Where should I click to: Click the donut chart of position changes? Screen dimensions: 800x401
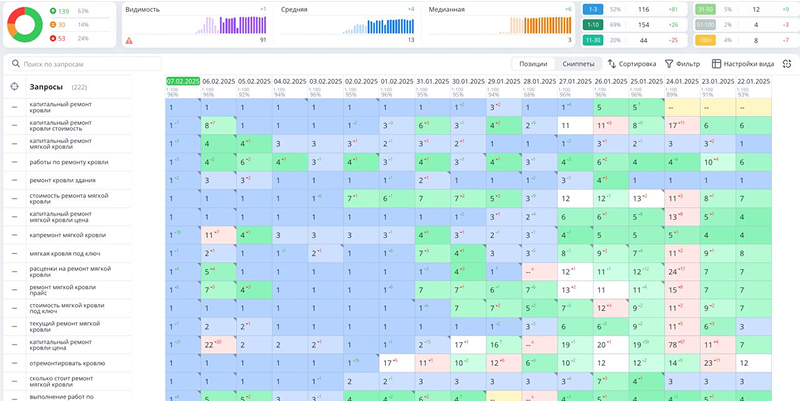coord(24,24)
